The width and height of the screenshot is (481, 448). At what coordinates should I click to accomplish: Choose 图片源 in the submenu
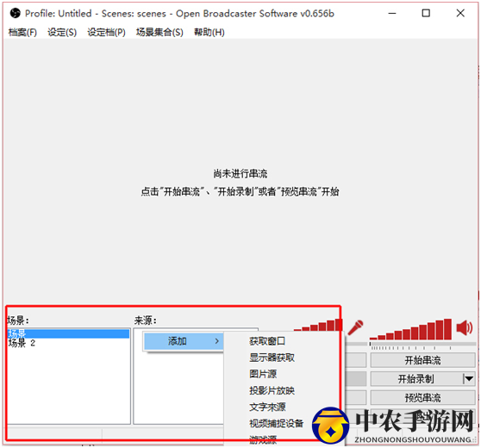coord(263,374)
